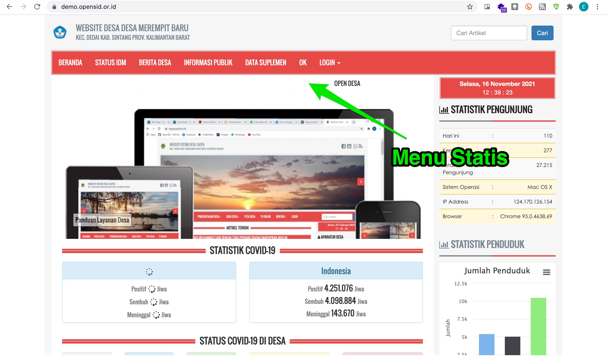Open the INFORMASI PUBLIK page

point(208,62)
